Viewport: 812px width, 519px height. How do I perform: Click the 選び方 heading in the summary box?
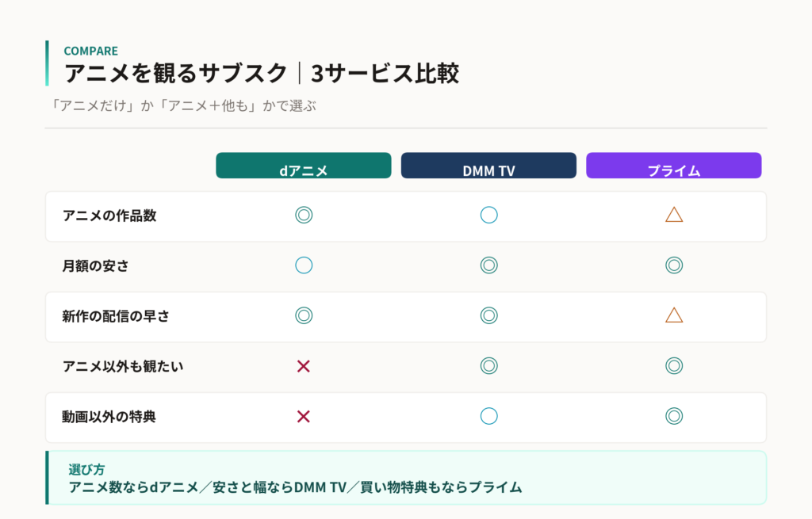86,469
